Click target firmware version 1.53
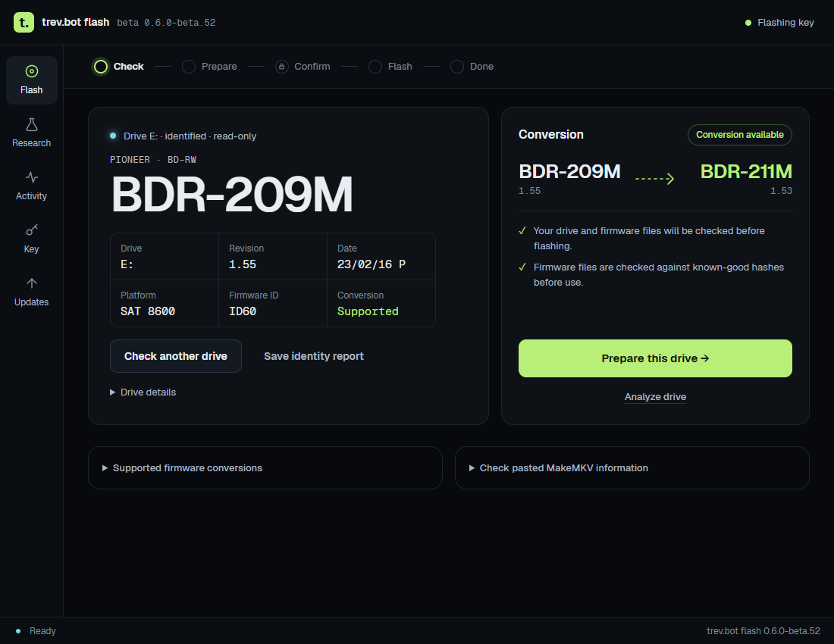This screenshot has height=644, width=834. 781,190
